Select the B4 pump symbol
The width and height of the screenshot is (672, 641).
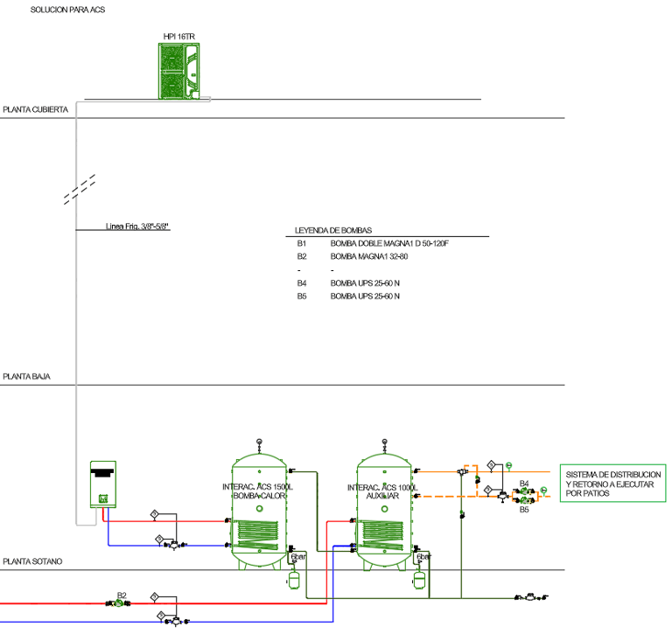pos(524,492)
